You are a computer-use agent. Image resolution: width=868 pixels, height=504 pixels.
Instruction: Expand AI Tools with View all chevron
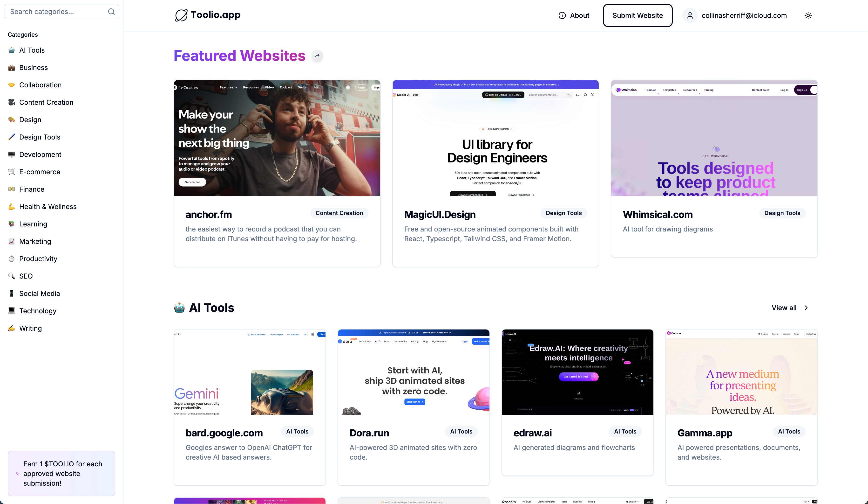pyautogui.click(x=806, y=308)
